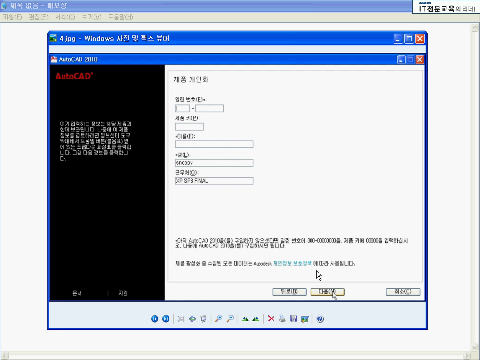The image size is (480, 360).
Task: Click the 지원 link in the black panel
Action: point(123,293)
